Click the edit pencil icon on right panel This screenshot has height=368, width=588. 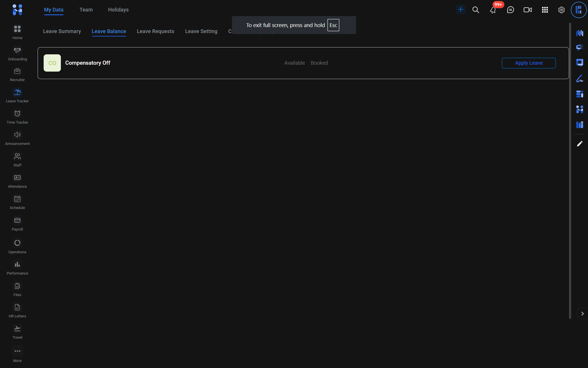(579, 144)
